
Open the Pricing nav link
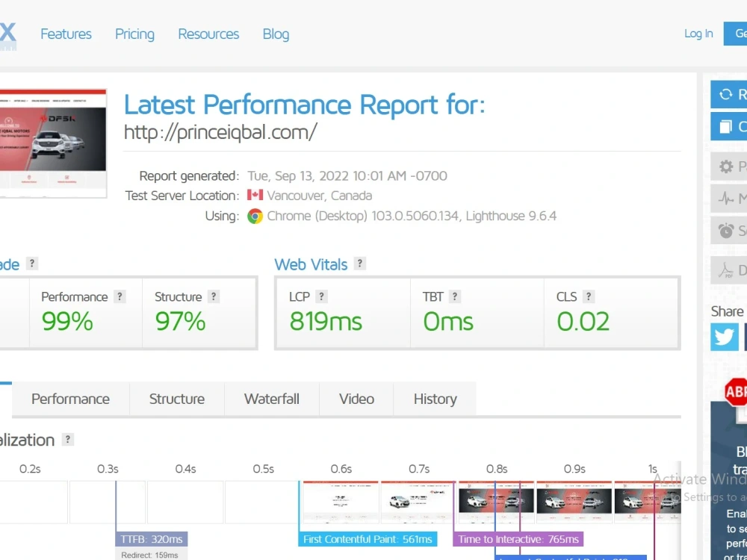pyautogui.click(x=134, y=34)
